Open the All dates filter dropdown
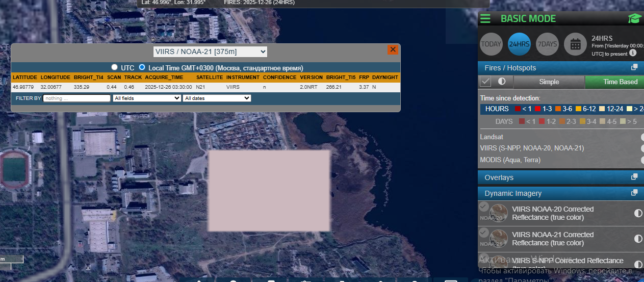 [x=217, y=98]
